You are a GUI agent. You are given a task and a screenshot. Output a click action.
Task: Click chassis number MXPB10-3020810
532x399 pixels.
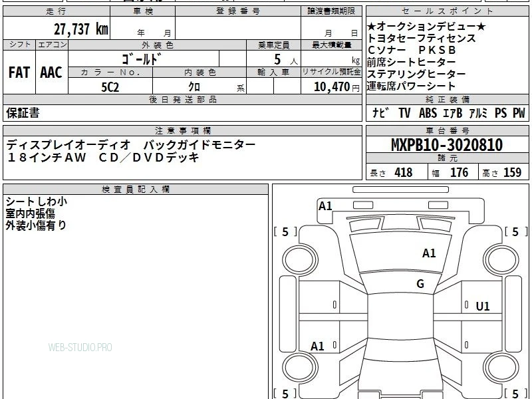tap(447, 145)
